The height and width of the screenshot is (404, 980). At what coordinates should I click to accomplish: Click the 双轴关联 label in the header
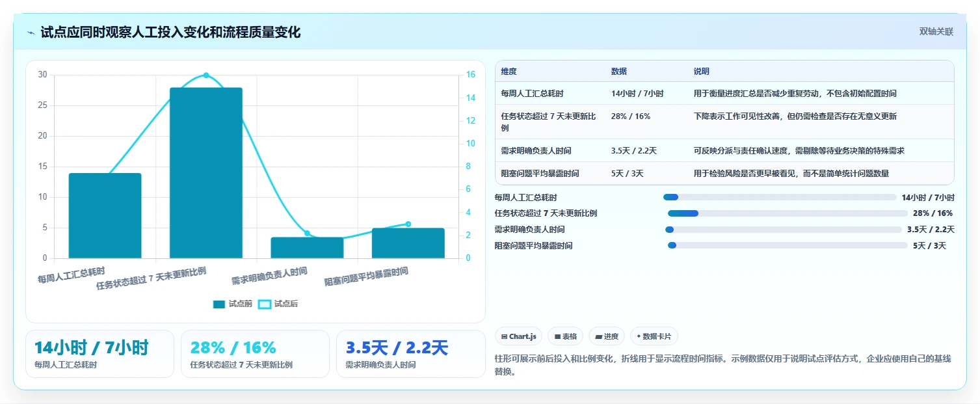(x=936, y=32)
